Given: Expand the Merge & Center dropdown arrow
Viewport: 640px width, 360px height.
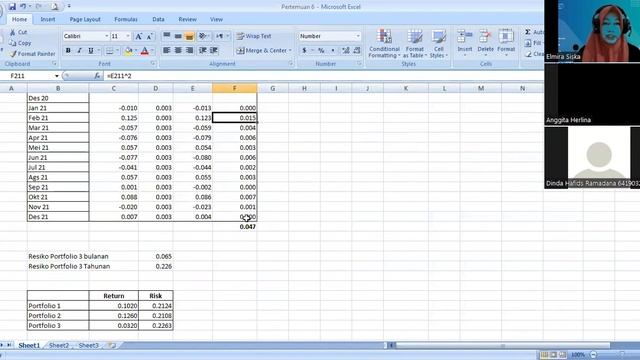Looking at the screenshot, I should tap(290, 51).
